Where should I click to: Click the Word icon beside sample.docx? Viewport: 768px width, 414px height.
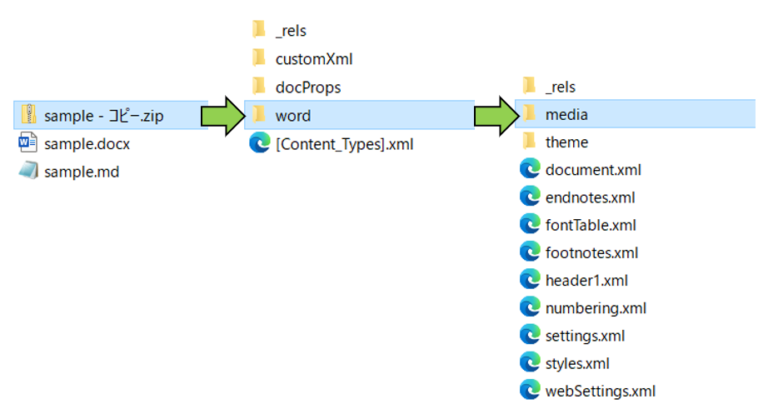pos(28,143)
